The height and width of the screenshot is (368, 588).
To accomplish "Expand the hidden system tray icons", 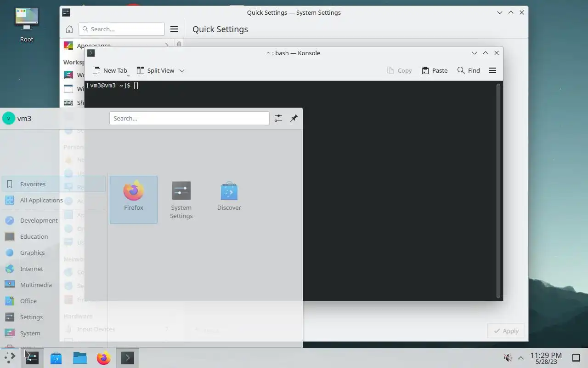I will (521, 358).
